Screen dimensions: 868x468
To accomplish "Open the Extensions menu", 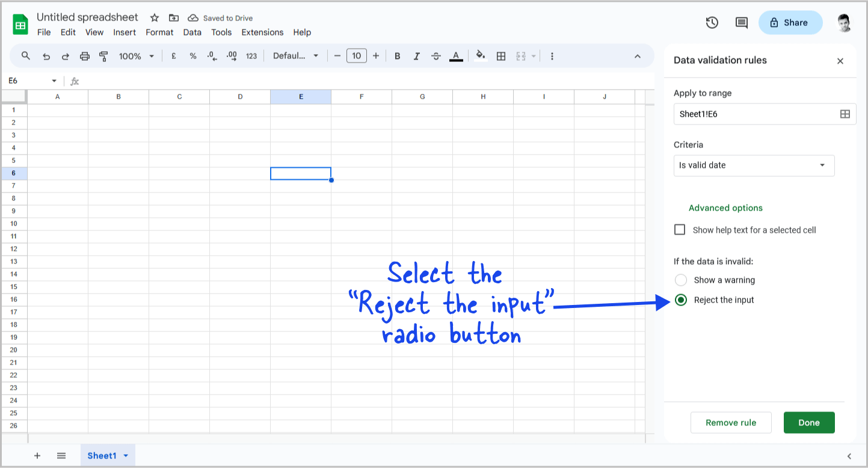I will pyautogui.click(x=262, y=32).
